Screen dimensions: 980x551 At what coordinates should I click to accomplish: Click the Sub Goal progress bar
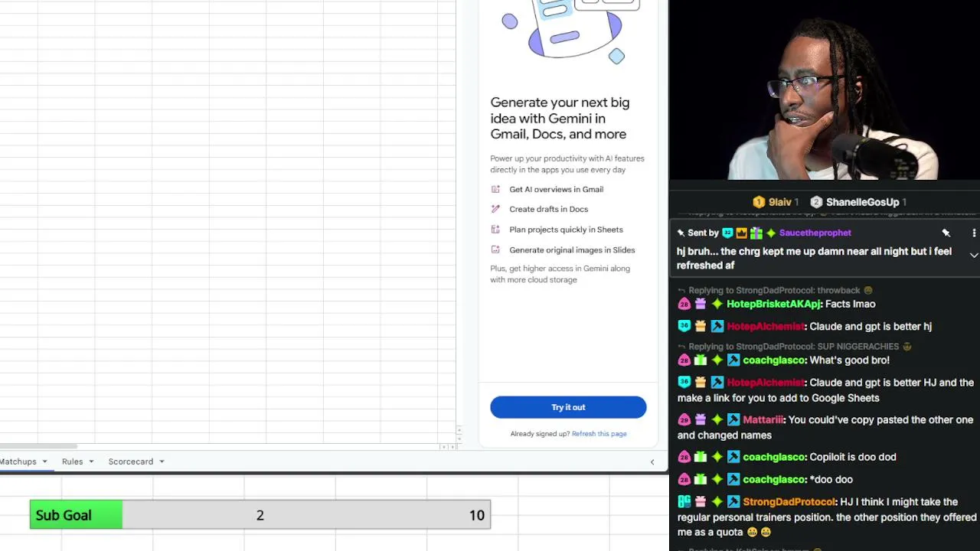coord(260,515)
